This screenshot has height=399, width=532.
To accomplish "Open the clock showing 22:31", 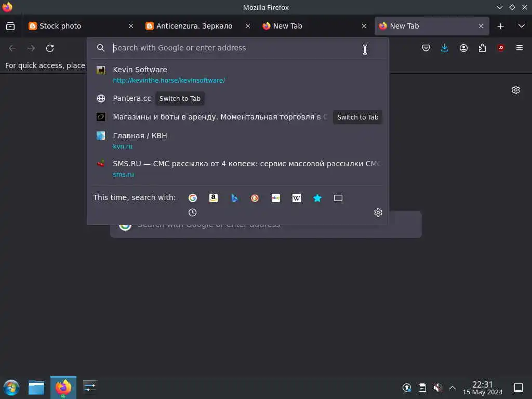I will 483,388.
